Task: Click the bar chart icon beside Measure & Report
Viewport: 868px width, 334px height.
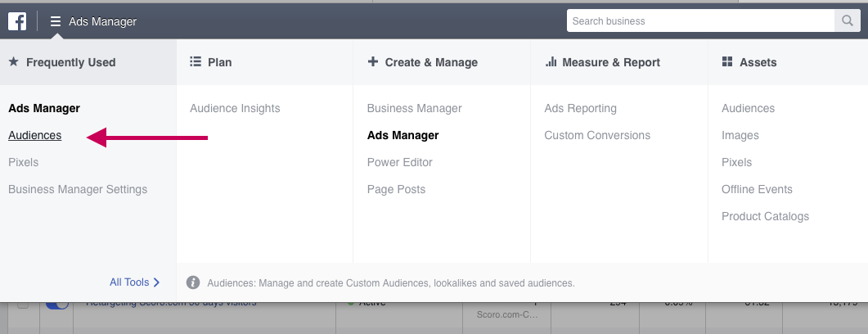Action: coord(551,62)
